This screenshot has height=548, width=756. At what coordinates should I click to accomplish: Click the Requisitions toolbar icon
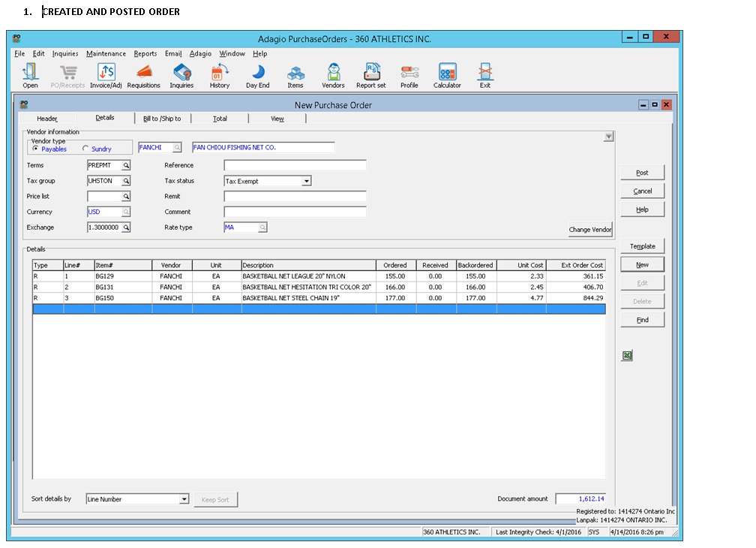click(143, 75)
